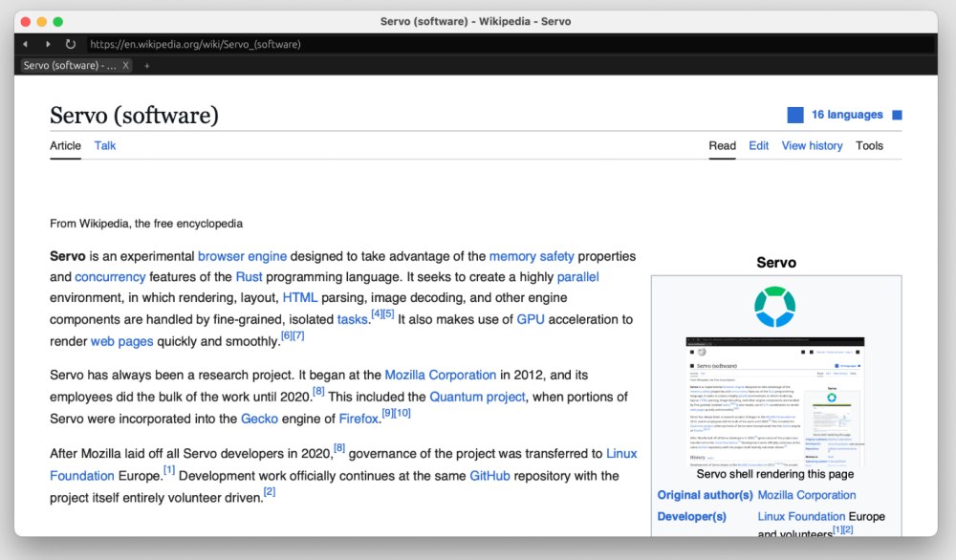Click the macOS green maximize button
The width and height of the screenshot is (956, 560).
57,21
